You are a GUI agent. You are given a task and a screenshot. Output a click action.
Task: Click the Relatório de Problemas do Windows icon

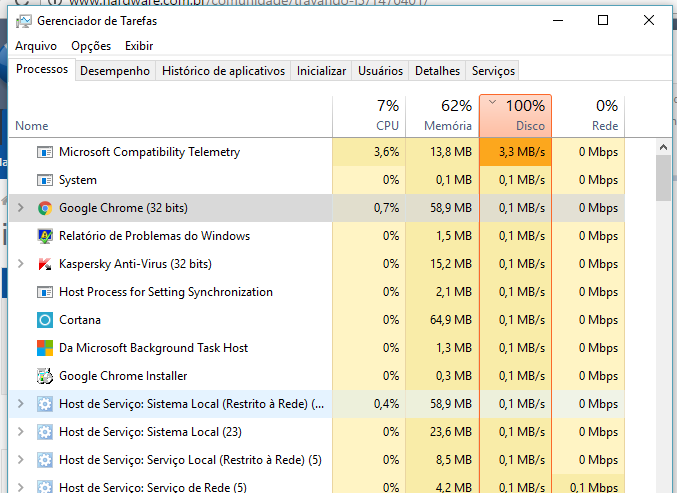click(45, 236)
